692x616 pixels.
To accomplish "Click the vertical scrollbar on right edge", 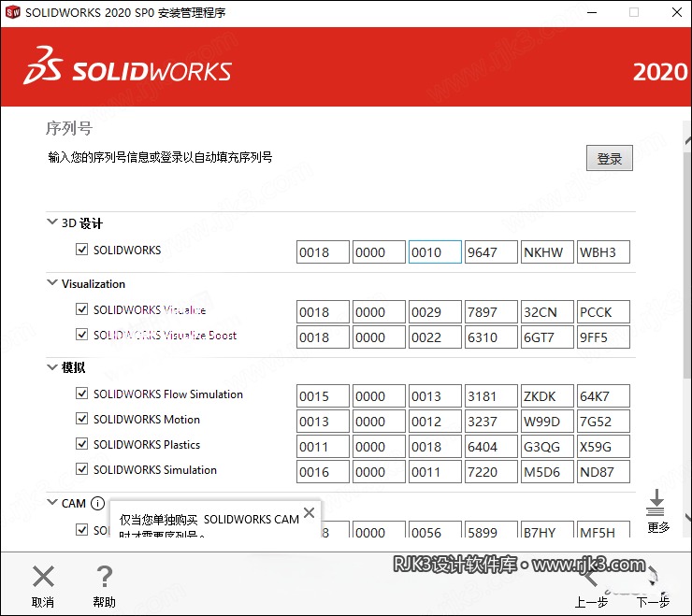I will [687, 265].
